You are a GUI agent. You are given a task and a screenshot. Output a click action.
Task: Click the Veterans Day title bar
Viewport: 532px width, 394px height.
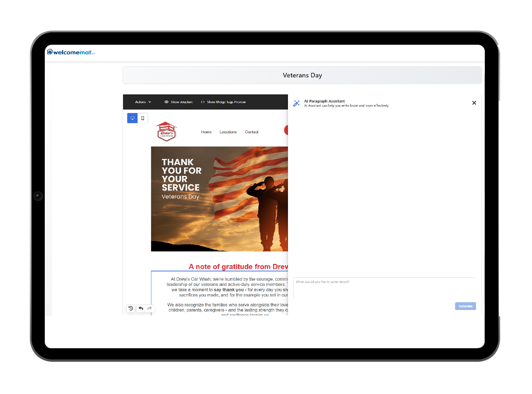(303, 75)
